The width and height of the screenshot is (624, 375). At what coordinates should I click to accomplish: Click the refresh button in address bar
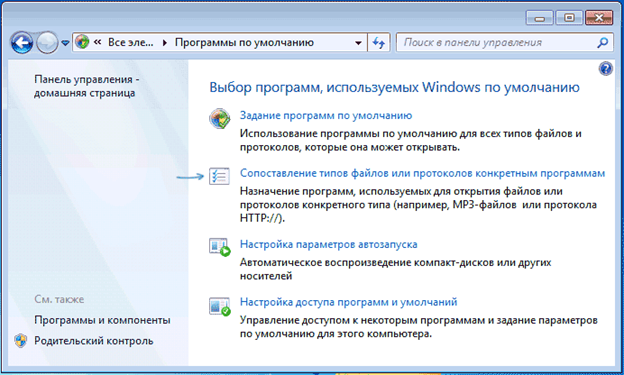[378, 42]
